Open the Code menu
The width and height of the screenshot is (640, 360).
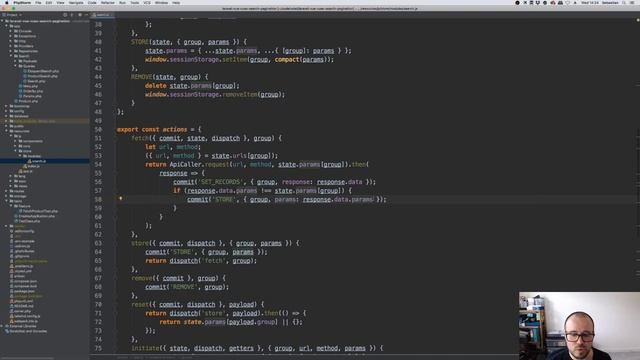pos(92,2)
